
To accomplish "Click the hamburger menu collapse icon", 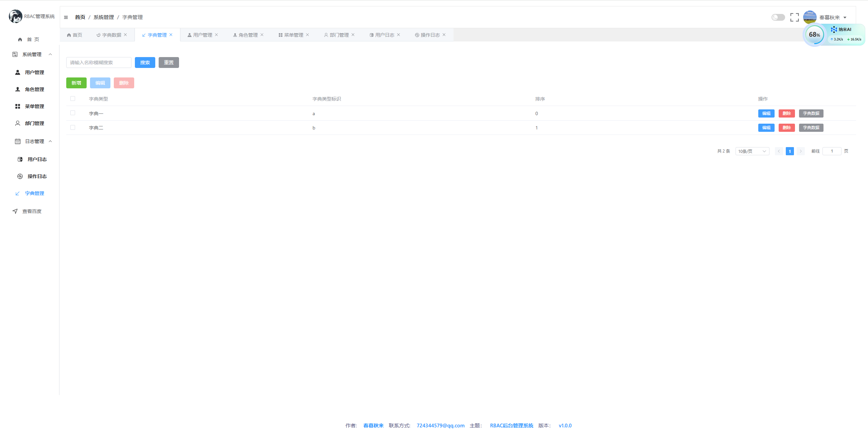I will point(66,17).
